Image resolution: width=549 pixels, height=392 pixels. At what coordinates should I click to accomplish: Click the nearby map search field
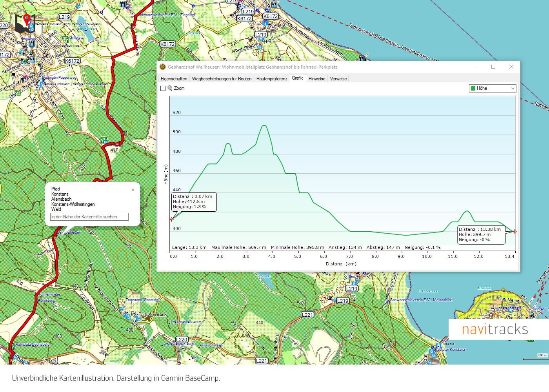coord(89,217)
